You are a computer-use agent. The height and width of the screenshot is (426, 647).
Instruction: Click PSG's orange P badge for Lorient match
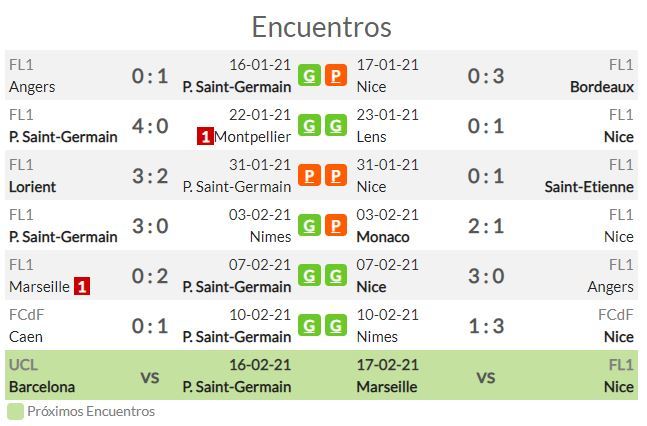coord(309,175)
